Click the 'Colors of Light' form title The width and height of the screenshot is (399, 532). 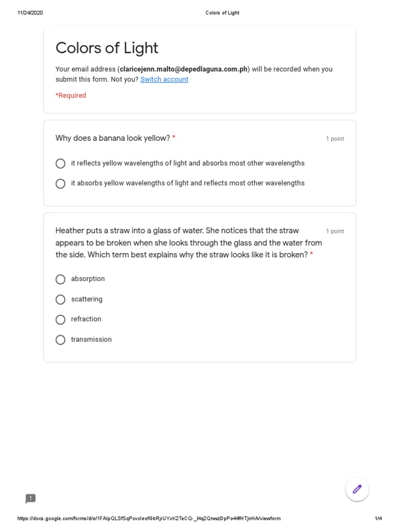coord(107,48)
